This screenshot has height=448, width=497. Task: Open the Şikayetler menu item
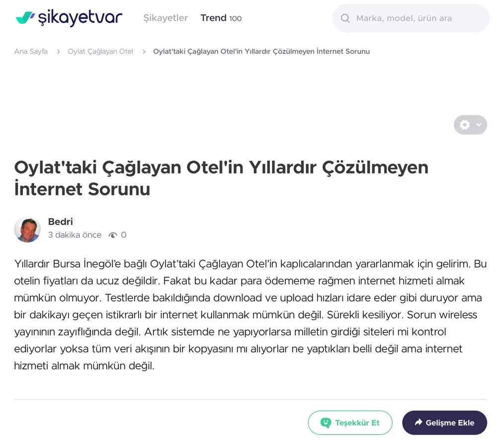pos(166,18)
